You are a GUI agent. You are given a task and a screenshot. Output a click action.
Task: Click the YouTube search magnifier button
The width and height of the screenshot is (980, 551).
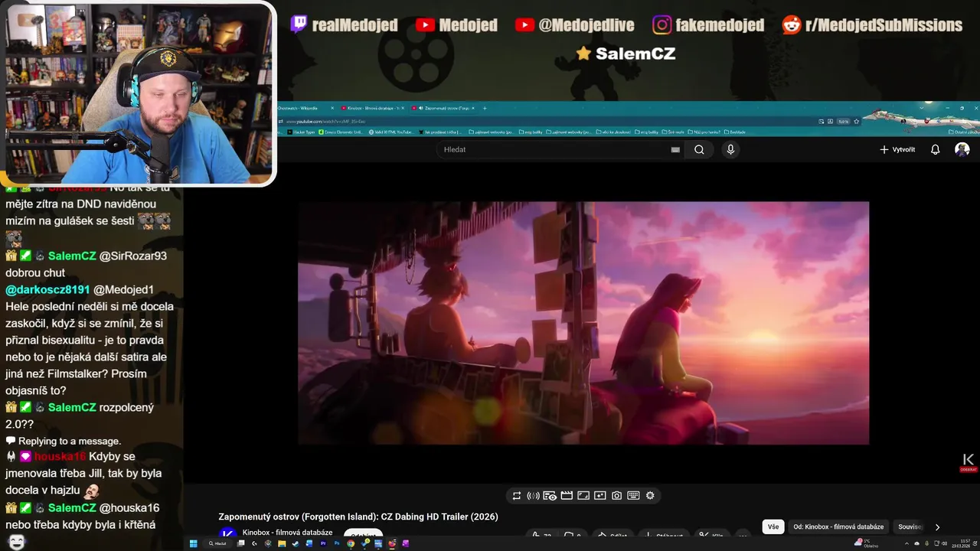click(x=699, y=149)
